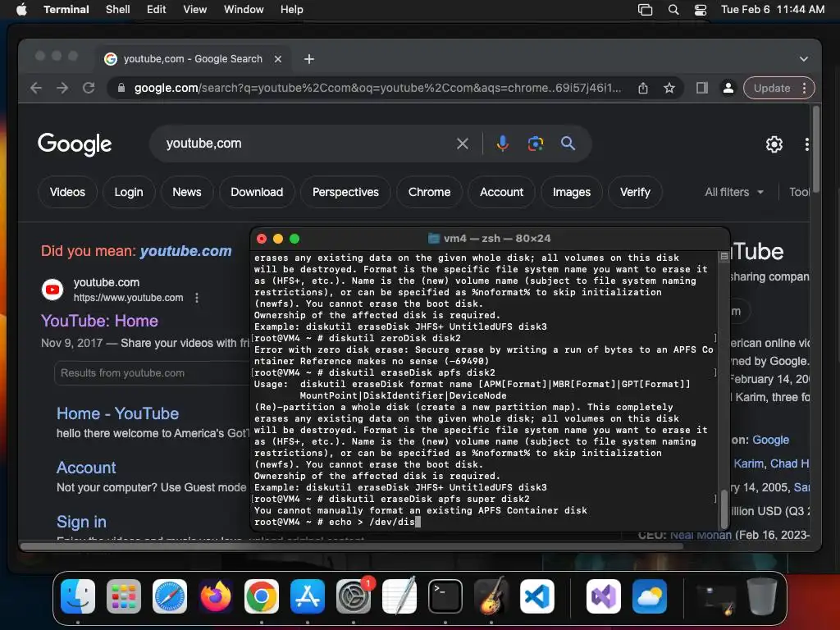Open the Shell menu in menu bar
This screenshot has width=840, height=630.
pos(117,9)
